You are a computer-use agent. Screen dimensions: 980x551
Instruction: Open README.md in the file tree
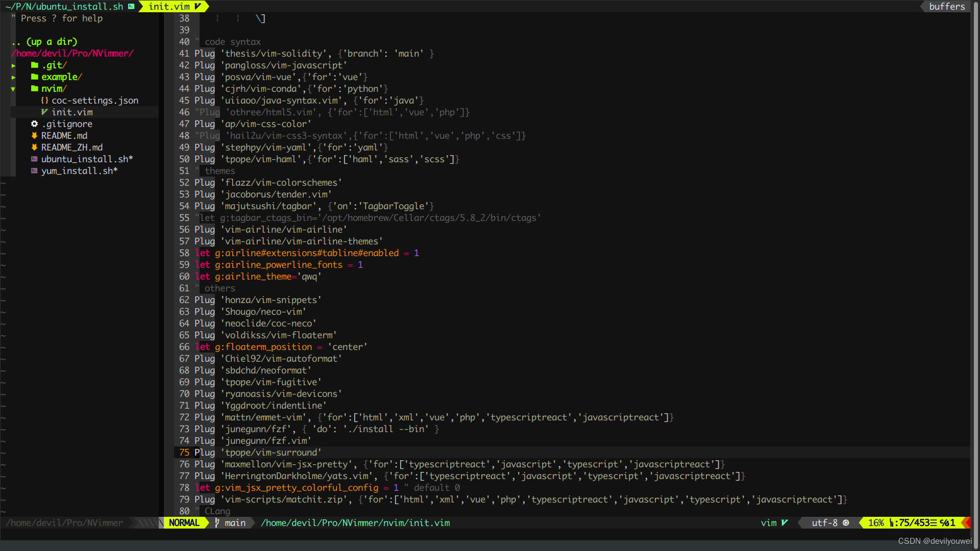click(x=64, y=136)
